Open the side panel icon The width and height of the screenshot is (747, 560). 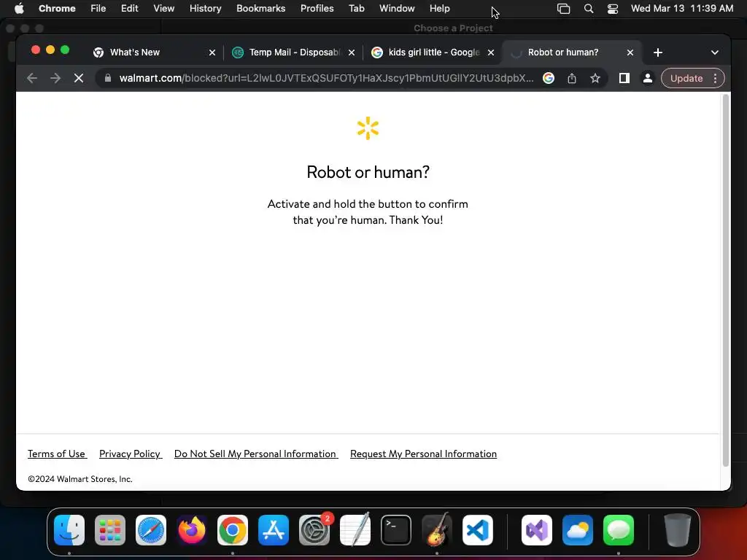tap(624, 78)
